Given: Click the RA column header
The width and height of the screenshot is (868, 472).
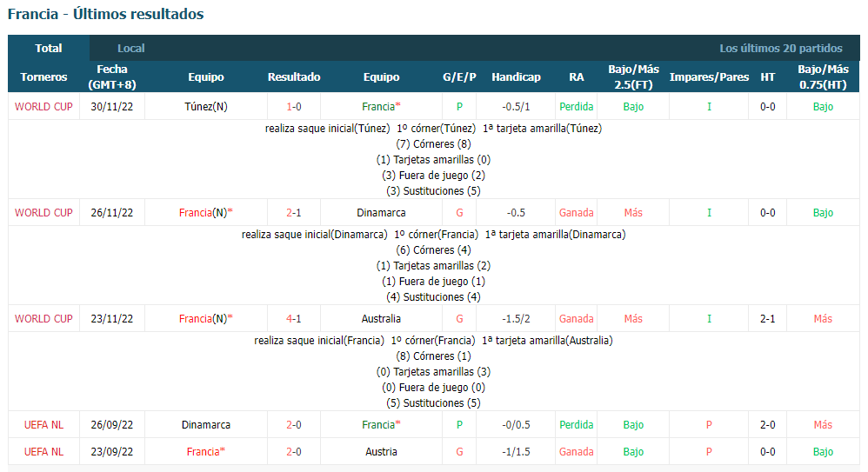Looking at the screenshot, I should click(577, 76).
